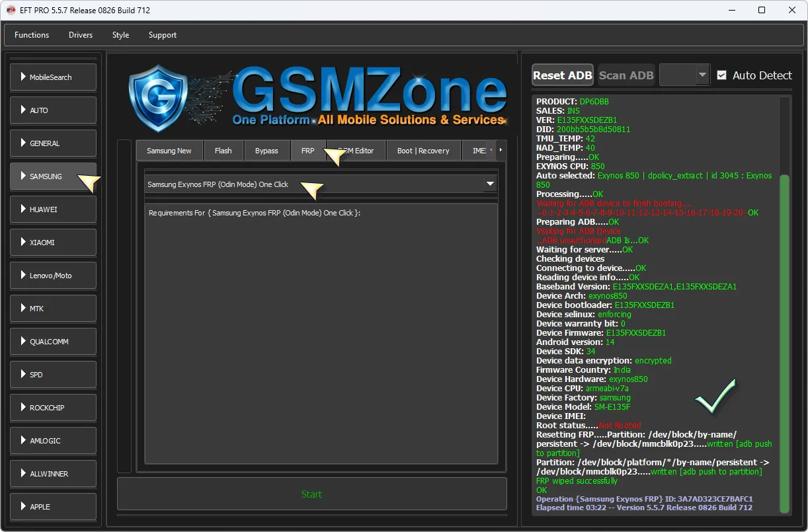
Task: Switch to the Flash tab
Action: 223,151
